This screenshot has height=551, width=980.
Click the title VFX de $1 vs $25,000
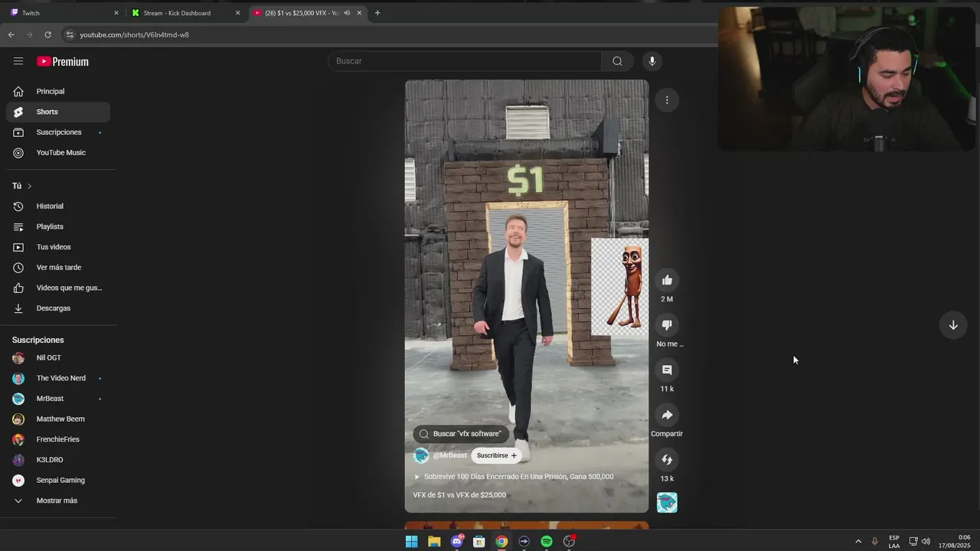(x=459, y=495)
